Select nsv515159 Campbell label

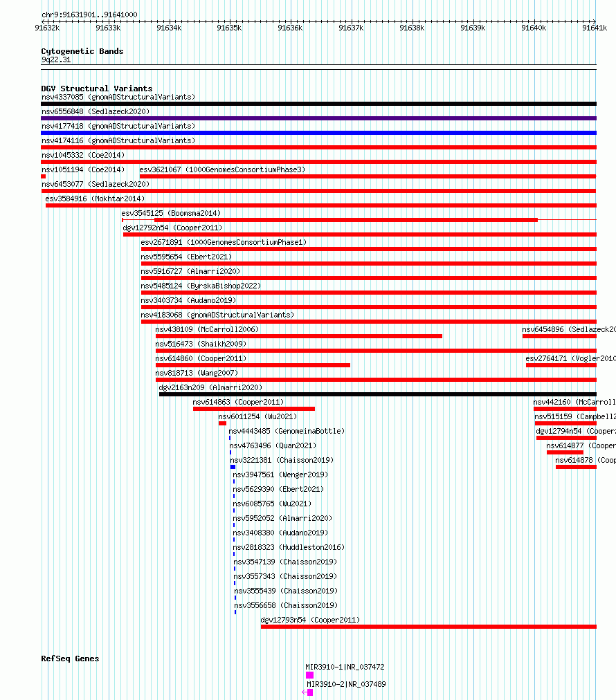click(575, 416)
